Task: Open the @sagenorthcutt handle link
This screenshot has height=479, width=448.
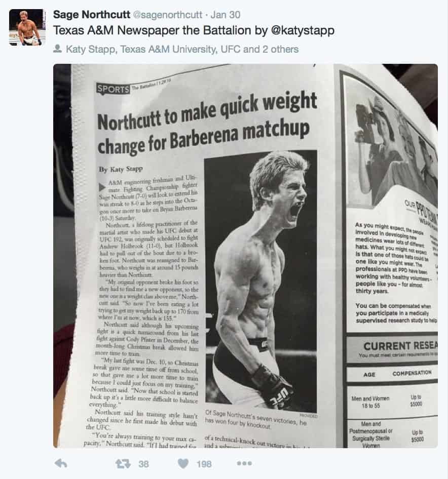Action: point(168,15)
